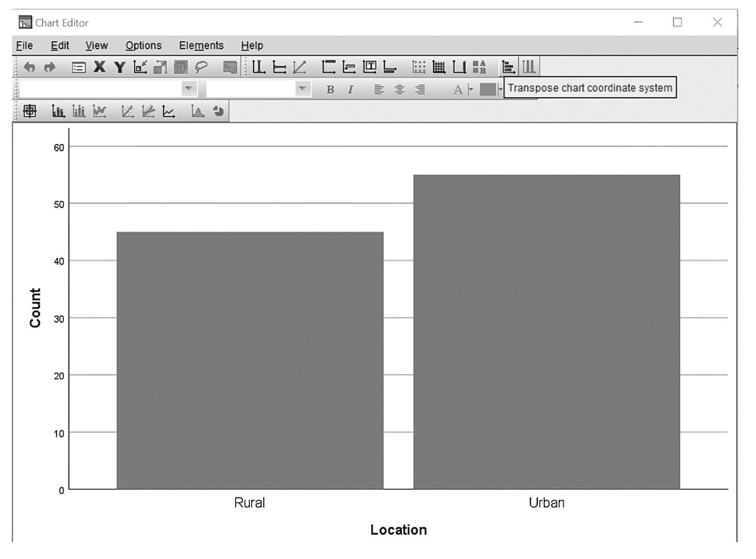Open the font size dropdown

[303, 88]
